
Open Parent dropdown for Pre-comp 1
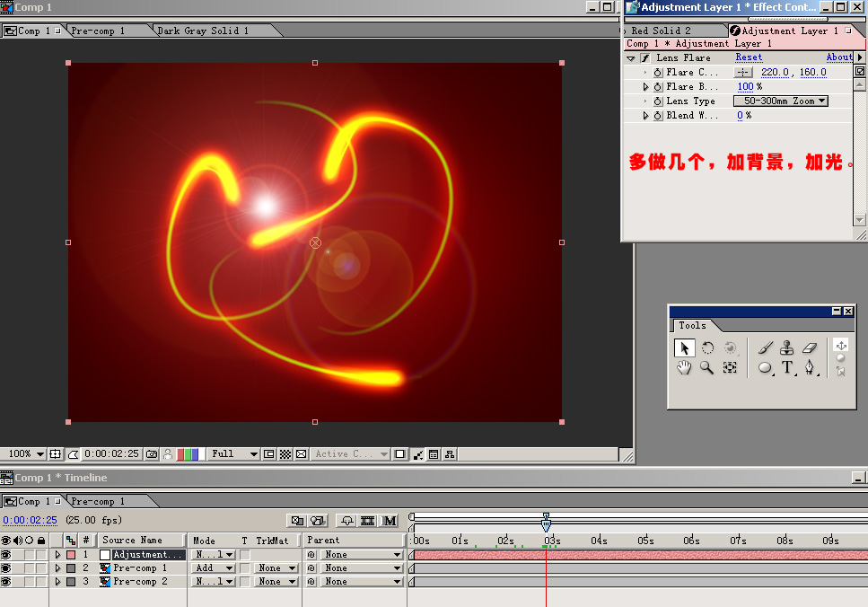(362, 567)
